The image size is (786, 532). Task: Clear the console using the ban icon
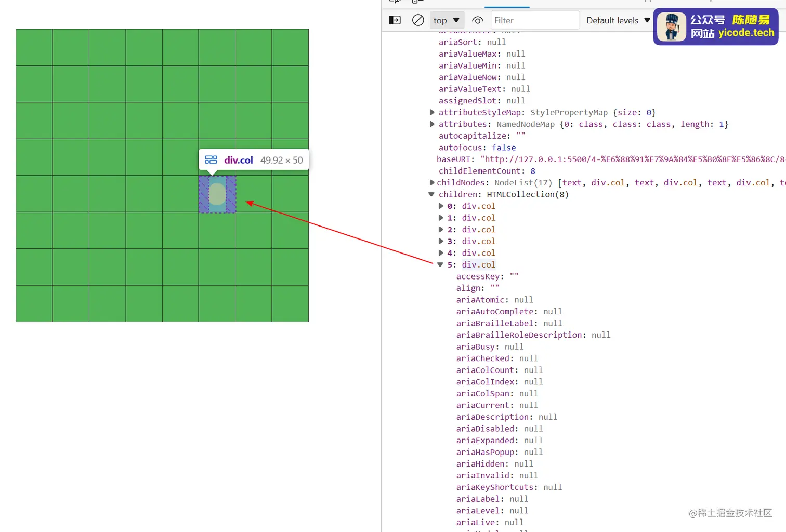[x=418, y=20]
